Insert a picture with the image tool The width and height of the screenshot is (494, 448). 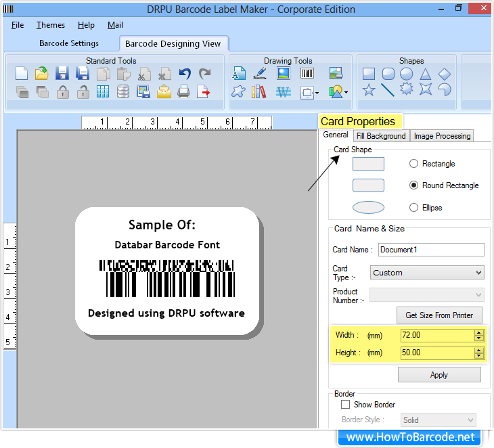(x=284, y=73)
